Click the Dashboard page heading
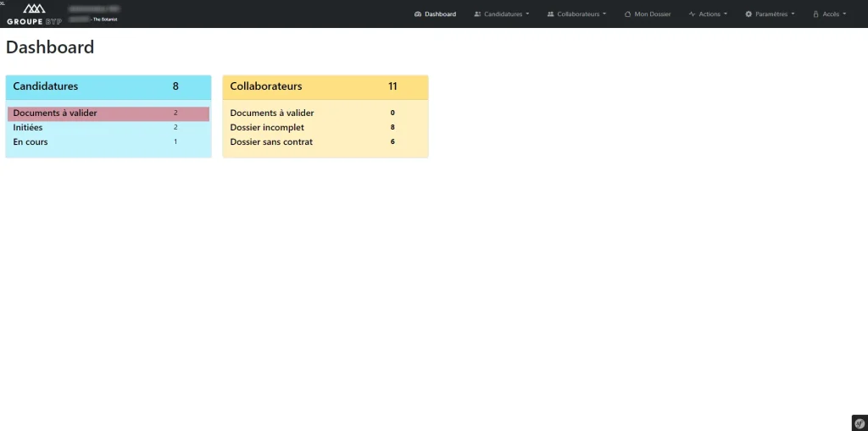This screenshot has width=868, height=431. pos(50,47)
